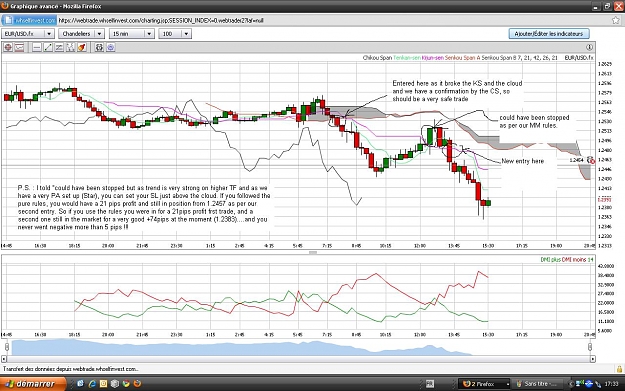Click the red chart-display toolbar icon
This screenshot has height=391, width=625.
19,47
